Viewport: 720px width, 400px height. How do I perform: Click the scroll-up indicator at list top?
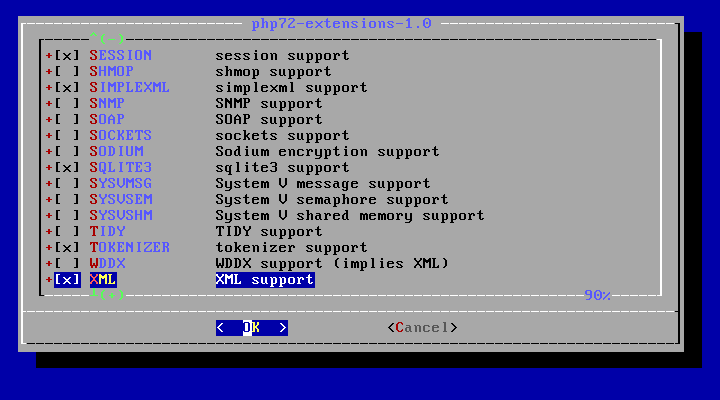[107, 38]
